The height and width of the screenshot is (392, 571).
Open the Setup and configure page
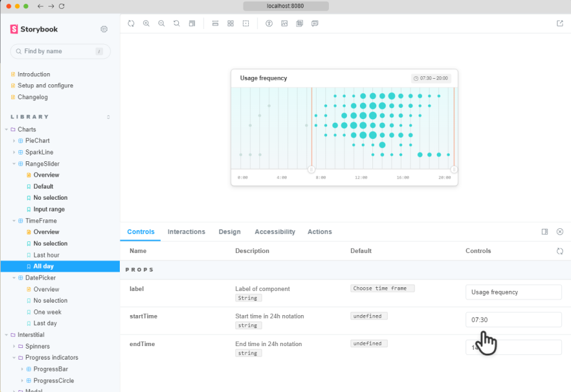[x=45, y=86]
